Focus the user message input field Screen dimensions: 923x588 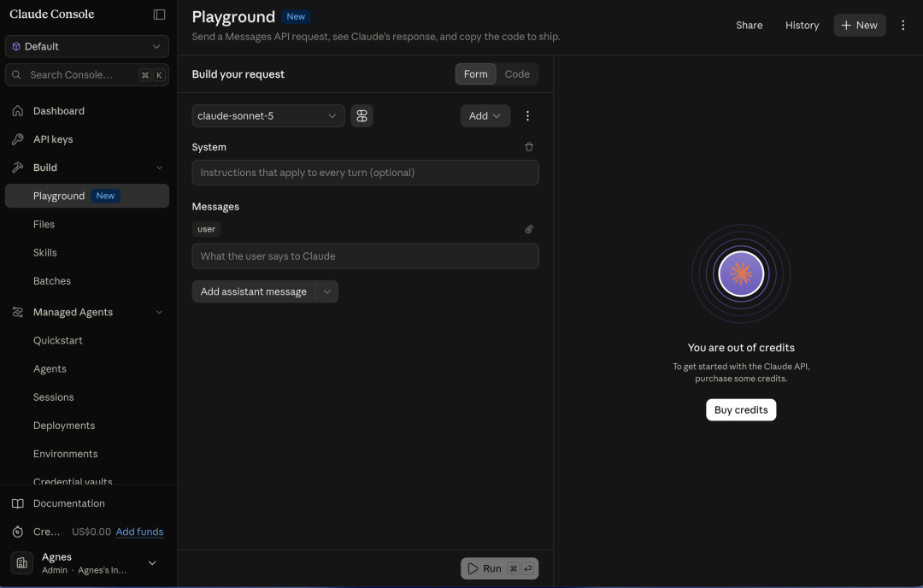click(x=365, y=256)
